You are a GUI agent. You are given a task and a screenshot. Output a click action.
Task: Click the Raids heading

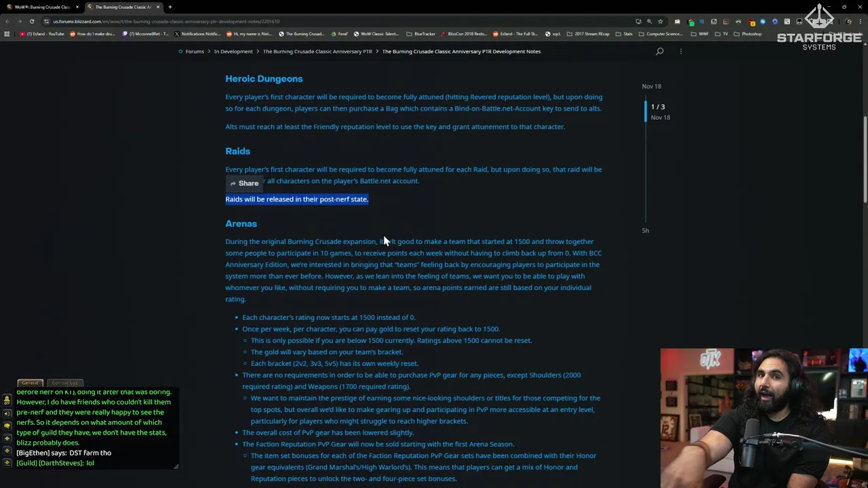pos(237,151)
